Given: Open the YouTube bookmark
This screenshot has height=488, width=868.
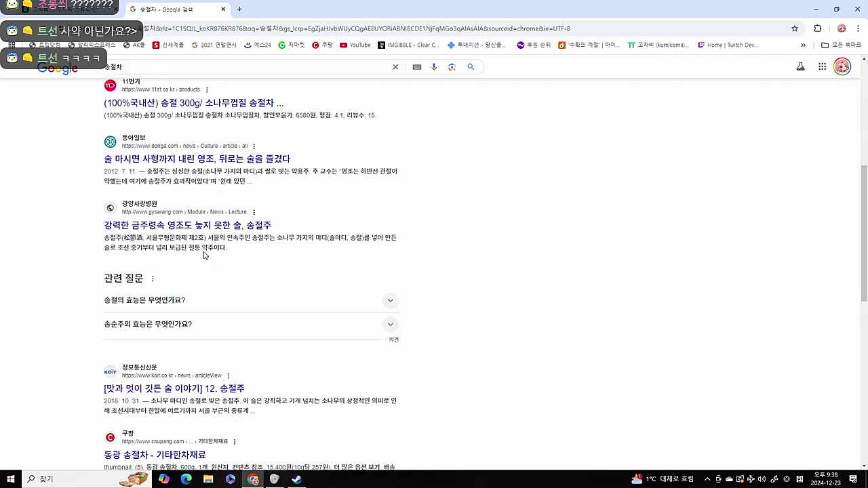Looking at the screenshot, I should click(x=355, y=45).
